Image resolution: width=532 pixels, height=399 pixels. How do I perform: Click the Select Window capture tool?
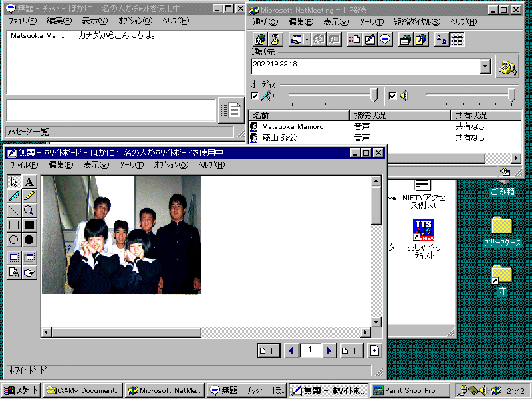coord(14,257)
